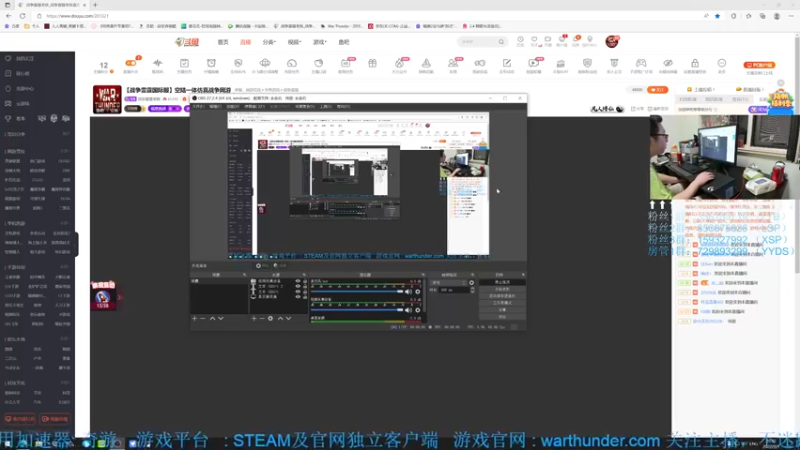Viewport: 800px width, 450px height.
Task: Open the audio waveform icon in Douyu streamer toolbar
Action: tap(158, 64)
